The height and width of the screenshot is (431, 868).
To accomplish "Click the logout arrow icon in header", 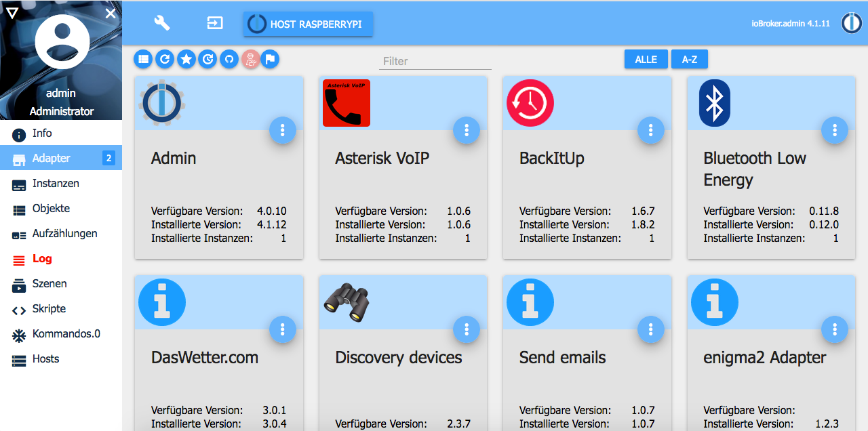I will pos(214,23).
